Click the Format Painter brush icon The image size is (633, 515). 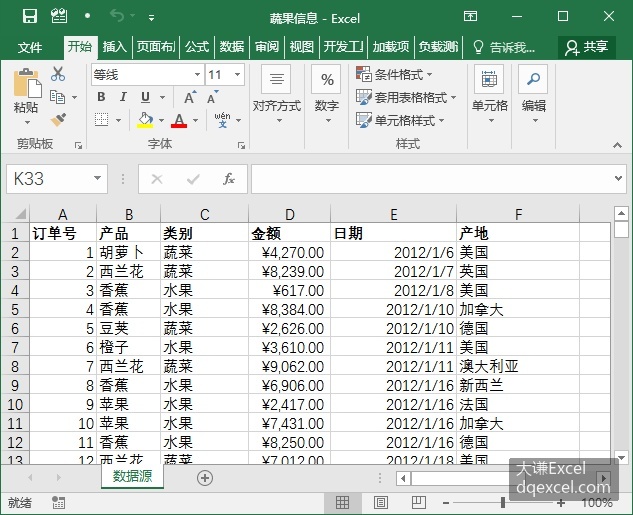[59, 120]
